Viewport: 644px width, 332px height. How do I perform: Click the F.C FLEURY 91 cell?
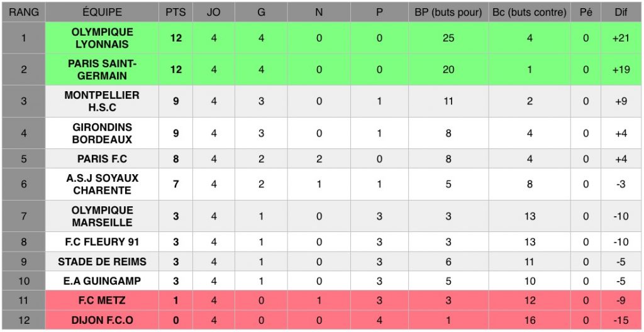tap(102, 242)
